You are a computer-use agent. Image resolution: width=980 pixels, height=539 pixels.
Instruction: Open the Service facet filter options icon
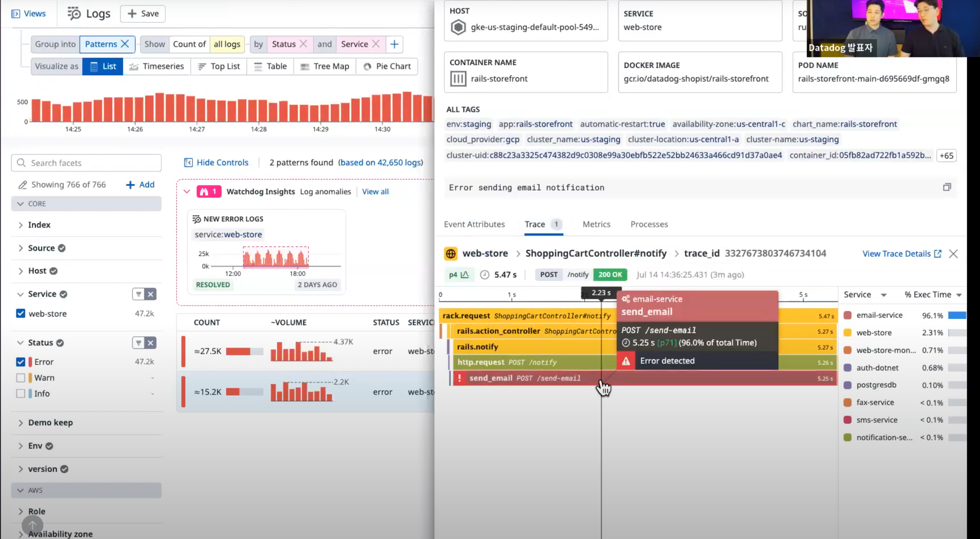138,294
